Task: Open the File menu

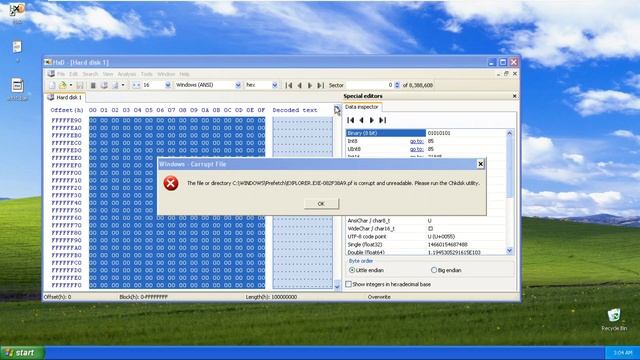Action: [61, 74]
